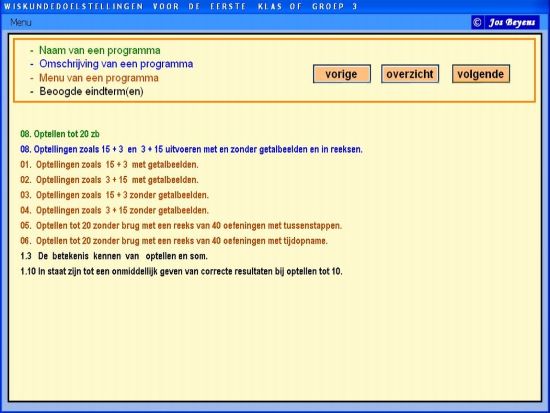Click the Jos Beyens author label

point(512,22)
